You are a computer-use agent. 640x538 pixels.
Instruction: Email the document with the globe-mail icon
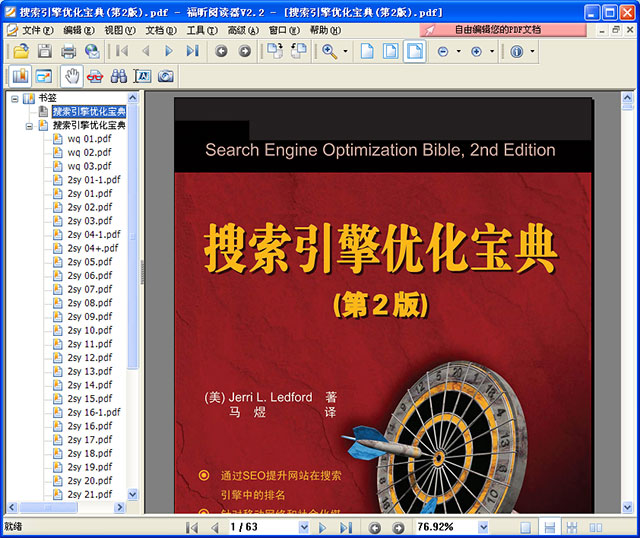click(93, 51)
